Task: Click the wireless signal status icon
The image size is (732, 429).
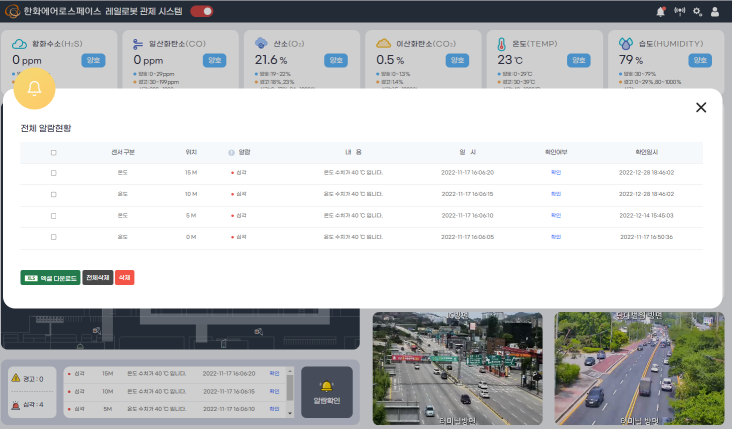Action: click(680, 11)
